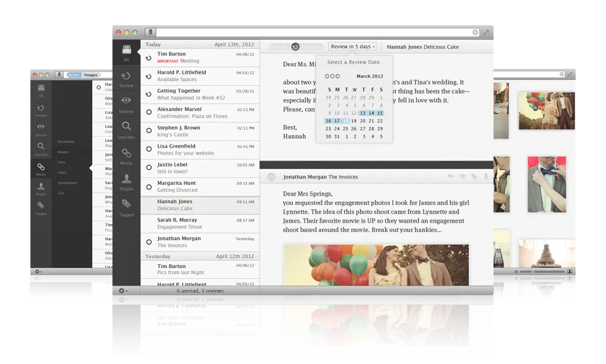Click the tag icon on Jonathan Morgan message
The image size is (606, 364).
(x=474, y=177)
